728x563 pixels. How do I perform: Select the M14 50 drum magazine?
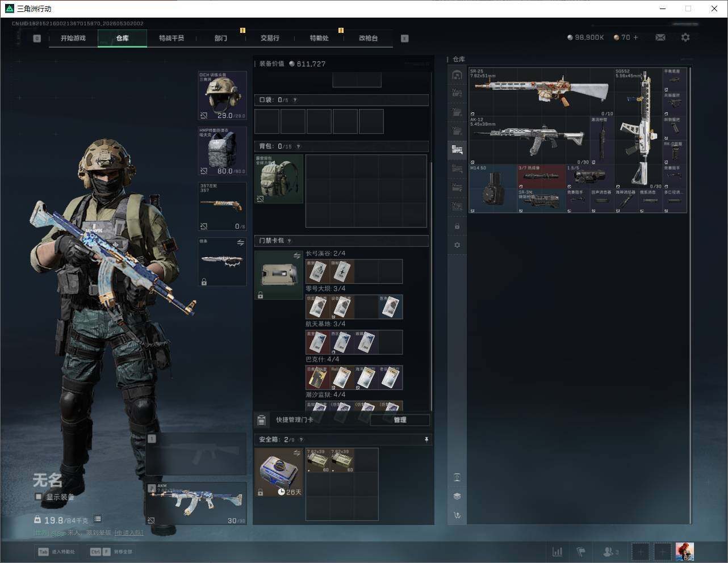coord(493,189)
